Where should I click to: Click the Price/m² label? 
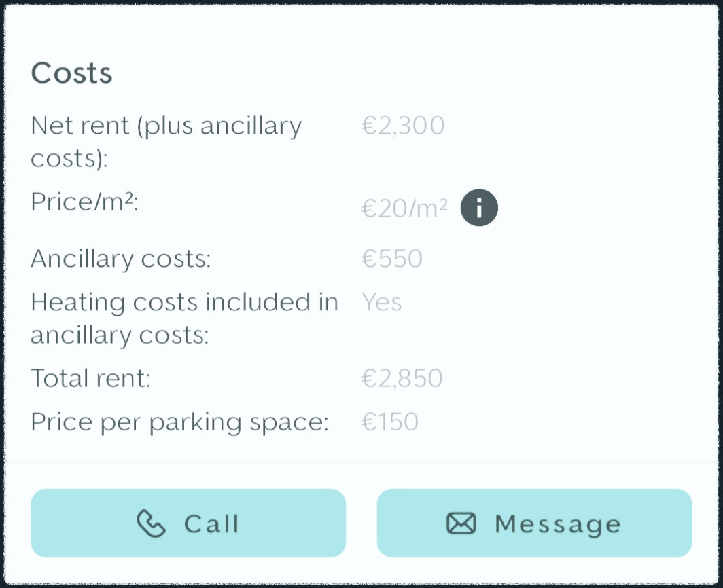pyautogui.click(x=85, y=202)
